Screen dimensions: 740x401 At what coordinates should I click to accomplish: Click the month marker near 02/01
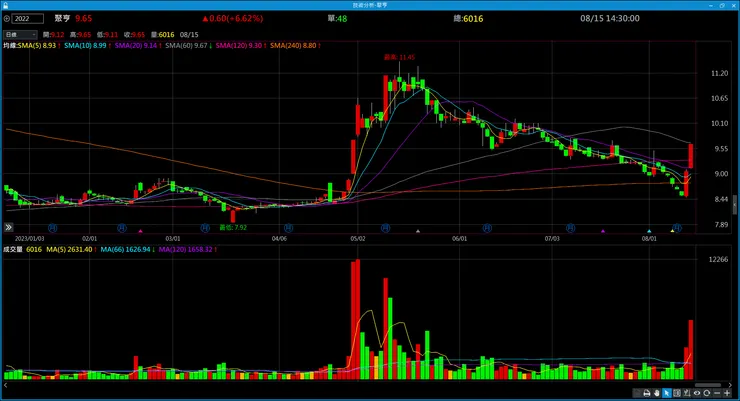click(122, 228)
